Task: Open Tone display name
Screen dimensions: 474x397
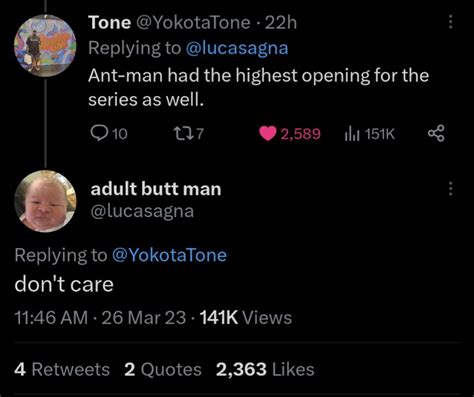Action: coord(109,22)
